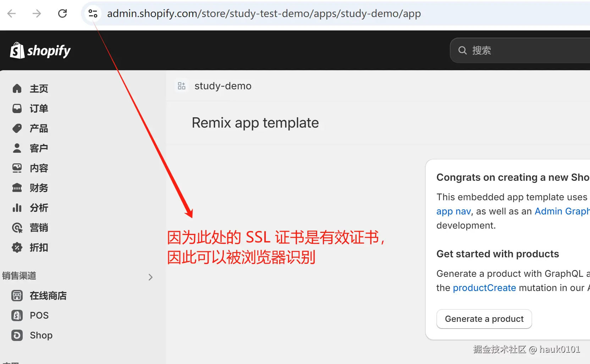
Task: Click the tag icon beside 产品
Action: [17, 128]
